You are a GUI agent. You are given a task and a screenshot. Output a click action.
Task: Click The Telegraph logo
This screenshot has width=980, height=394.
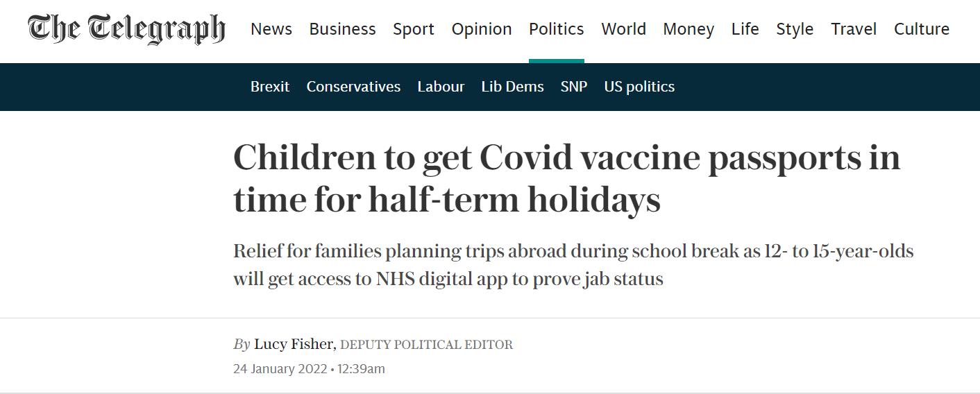point(126,29)
